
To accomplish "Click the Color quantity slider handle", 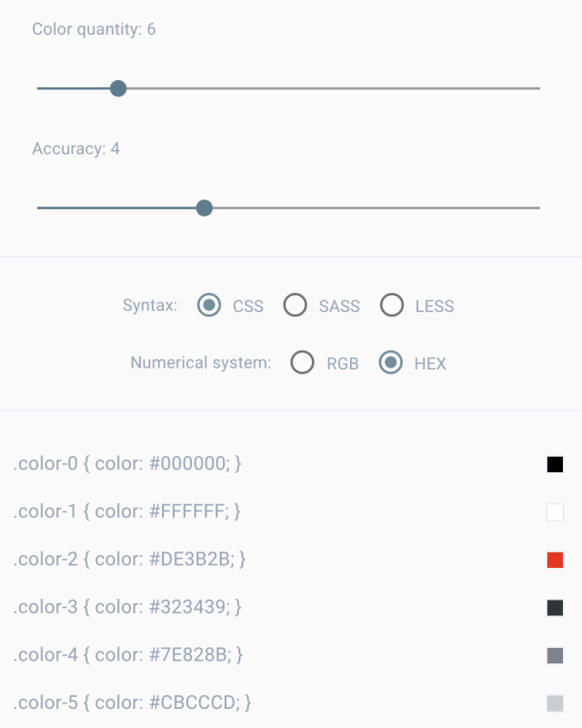I will tap(117, 88).
